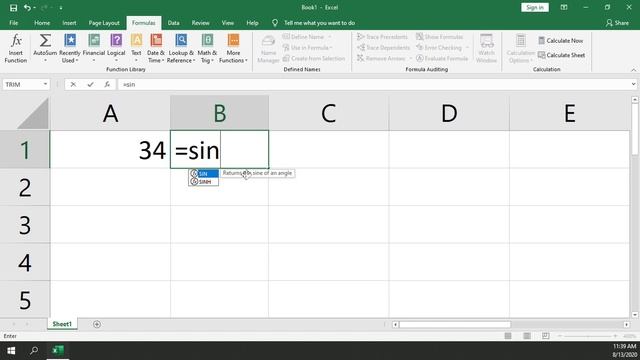640x360 pixels.
Task: Open the Help tab
Action: tap(252, 23)
